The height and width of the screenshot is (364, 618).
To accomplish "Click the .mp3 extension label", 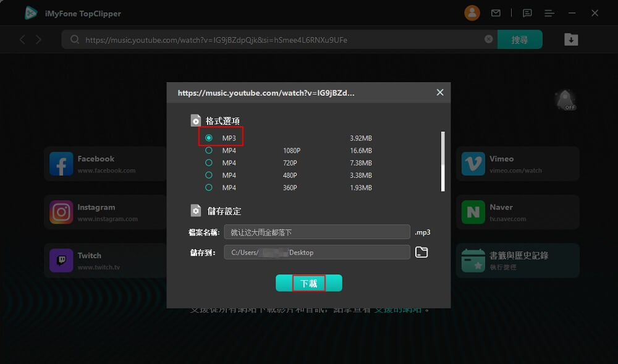I will [423, 232].
